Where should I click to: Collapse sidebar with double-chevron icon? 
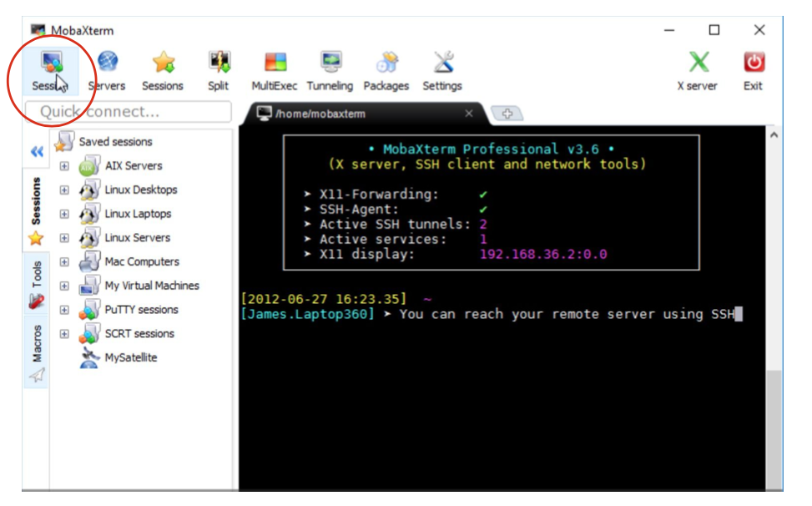[37, 152]
